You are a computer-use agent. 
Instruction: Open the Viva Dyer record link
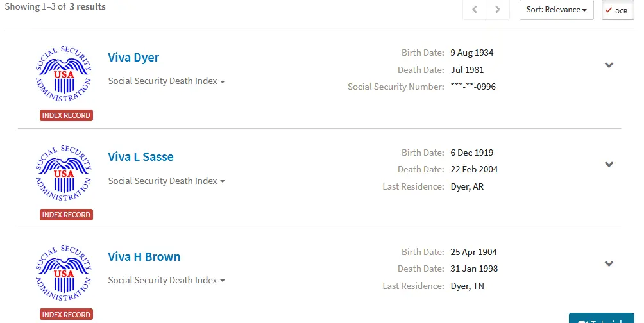click(x=133, y=58)
